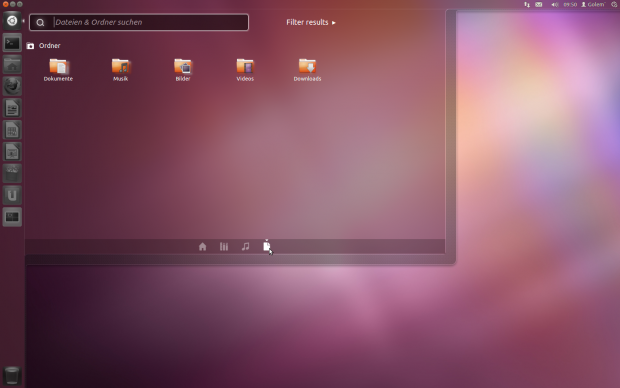Viewport: 620px width, 388px height.
Task: Launch LibreOffice Calc from the launcher
Action: click(x=12, y=130)
